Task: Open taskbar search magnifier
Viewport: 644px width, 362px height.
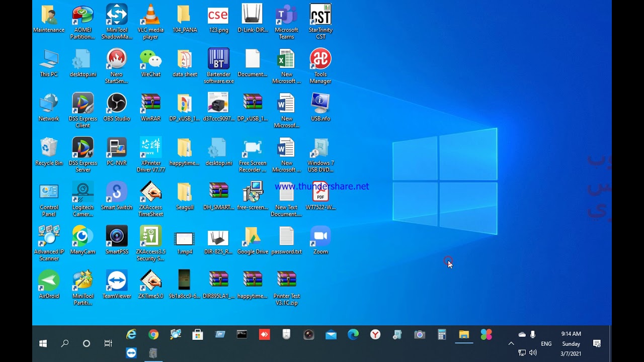Action: pos(65,344)
